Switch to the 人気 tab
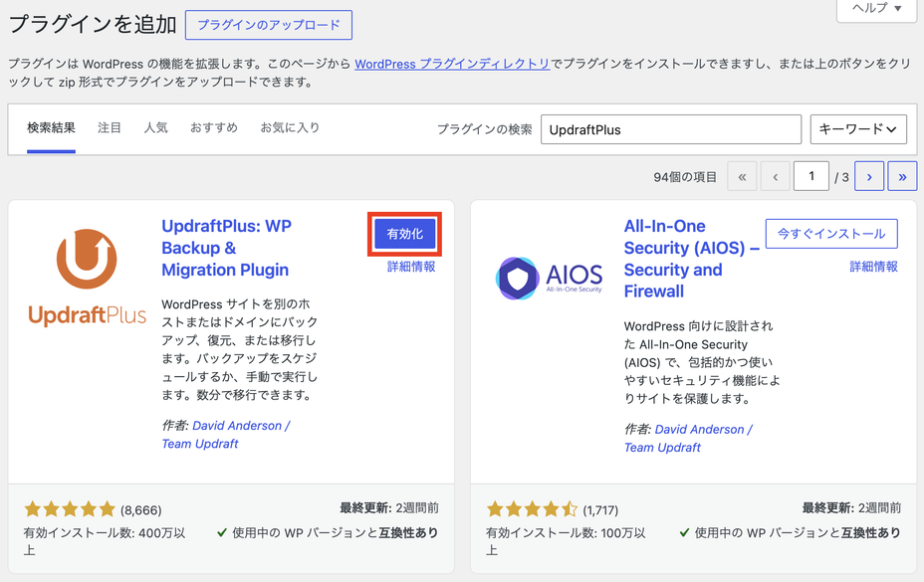 [x=156, y=127]
